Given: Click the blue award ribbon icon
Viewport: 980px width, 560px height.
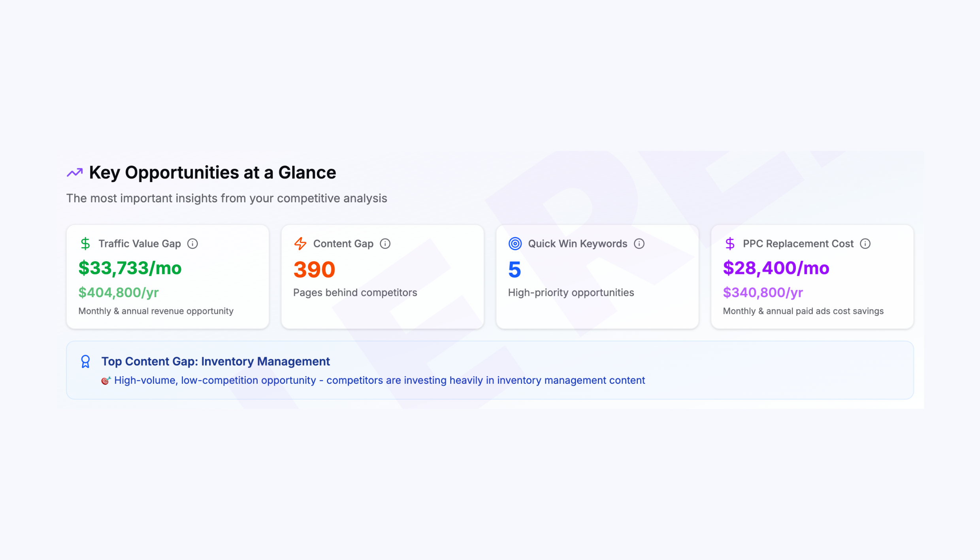Looking at the screenshot, I should (85, 362).
